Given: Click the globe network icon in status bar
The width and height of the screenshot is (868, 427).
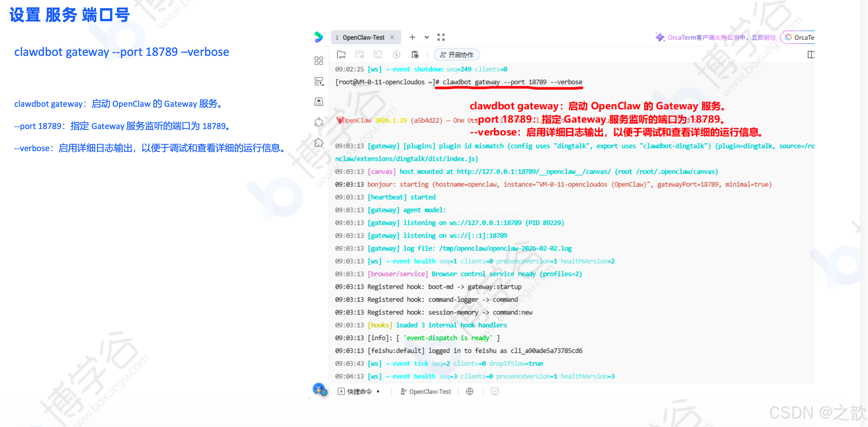Looking at the screenshot, I should coord(469,391).
